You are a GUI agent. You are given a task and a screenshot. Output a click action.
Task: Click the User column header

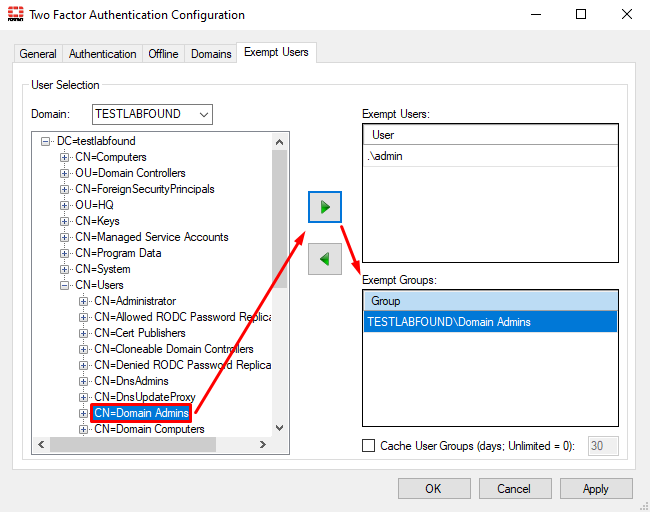point(490,135)
